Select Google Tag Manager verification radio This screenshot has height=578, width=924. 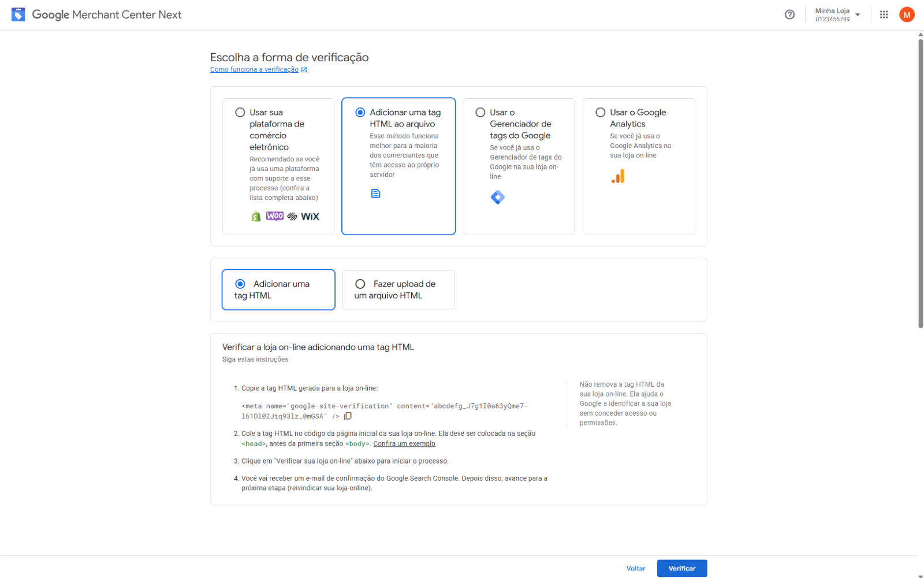480,113
